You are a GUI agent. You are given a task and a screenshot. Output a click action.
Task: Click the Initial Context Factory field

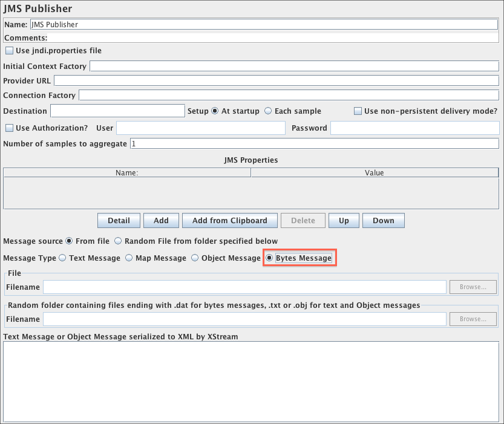[x=294, y=66]
